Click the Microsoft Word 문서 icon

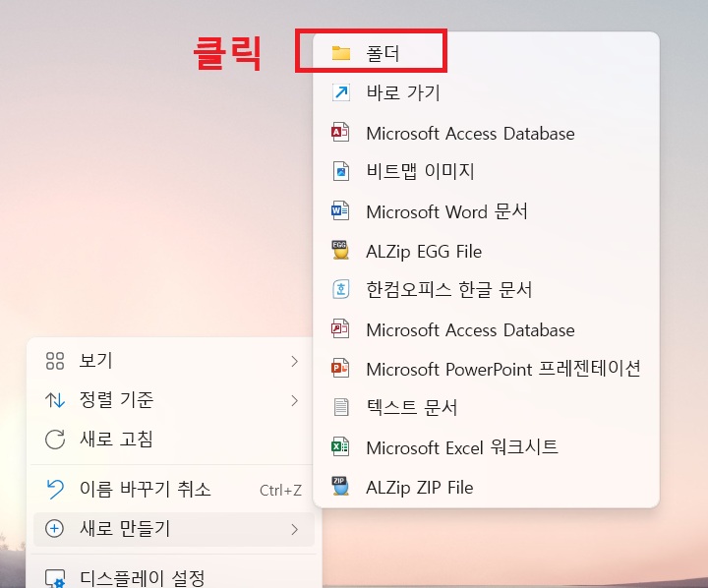[x=340, y=210]
